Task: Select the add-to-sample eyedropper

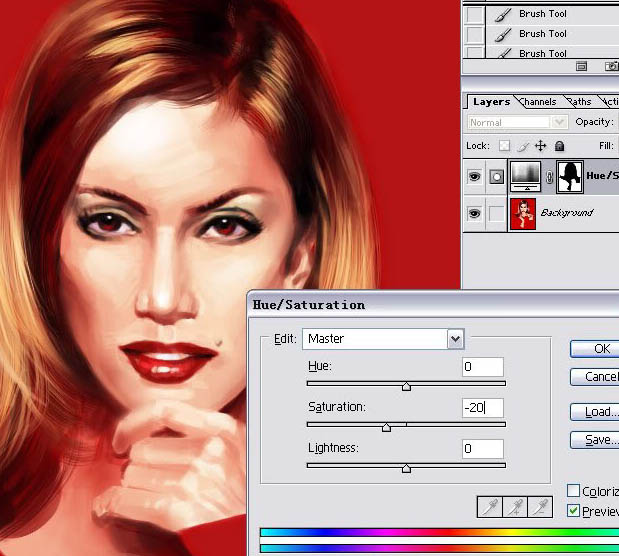Action: (x=515, y=507)
